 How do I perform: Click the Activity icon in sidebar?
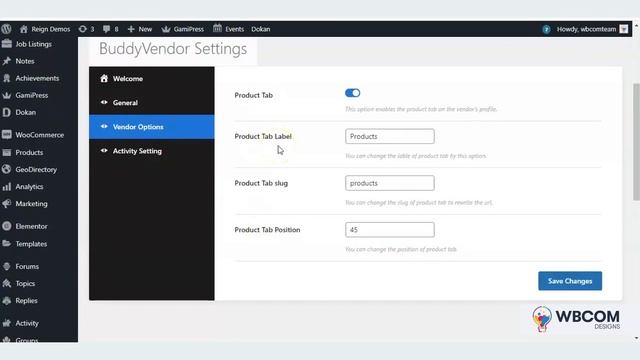tap(7, 323)
